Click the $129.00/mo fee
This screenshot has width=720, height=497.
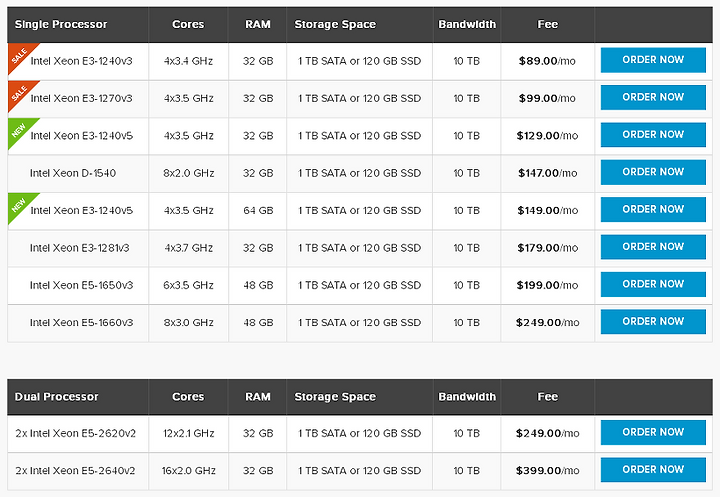point(547,136)
